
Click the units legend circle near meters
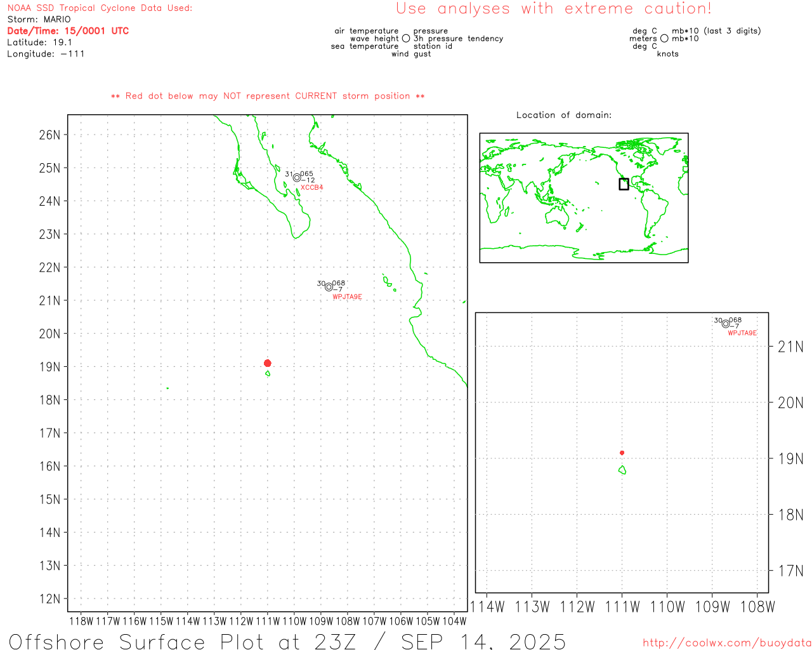coord(664,39)
